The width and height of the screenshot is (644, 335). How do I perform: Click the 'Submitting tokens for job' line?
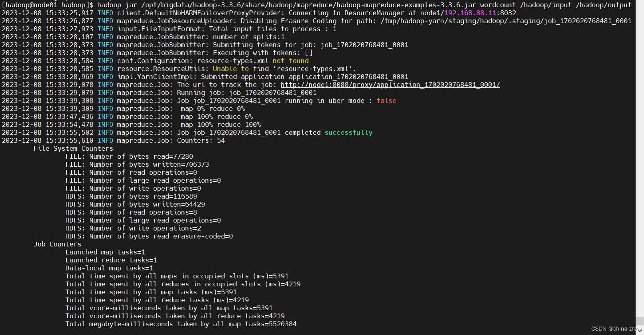(x=205, y=45)
